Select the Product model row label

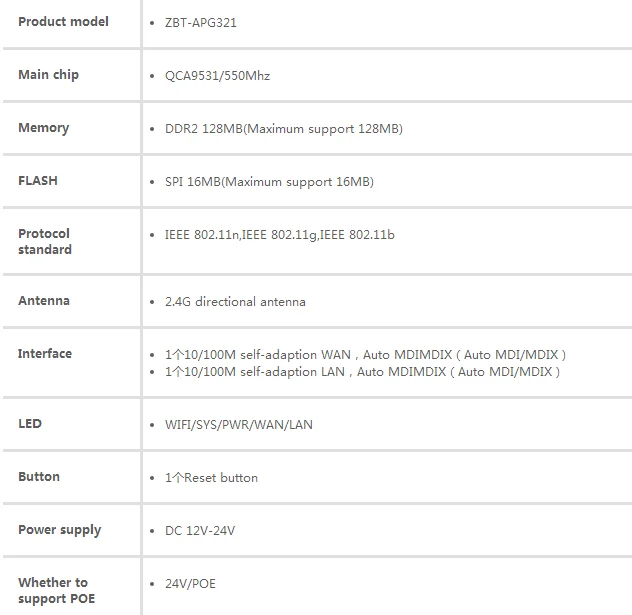[63, 21]
